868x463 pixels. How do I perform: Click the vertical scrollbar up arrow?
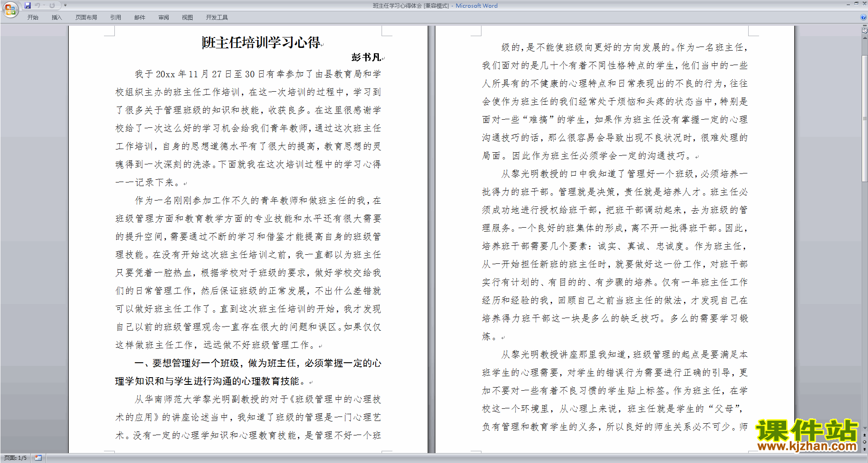864,37
